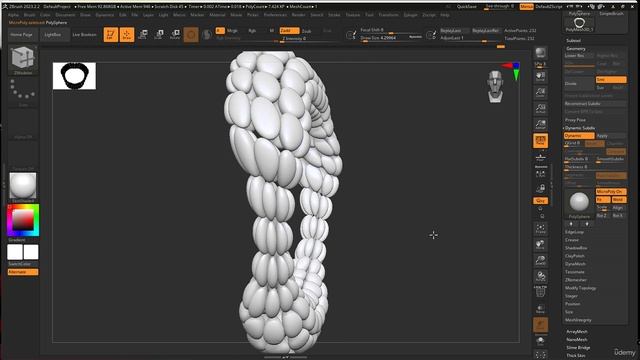
Task: Collapse the Dynamic Subdiv section
Action: click(580, 128)
